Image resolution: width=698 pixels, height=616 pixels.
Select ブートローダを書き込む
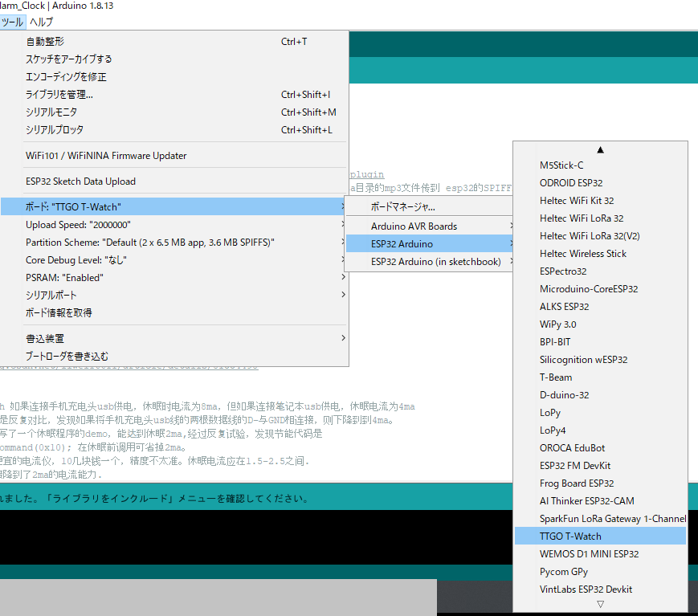click(174, 357)
